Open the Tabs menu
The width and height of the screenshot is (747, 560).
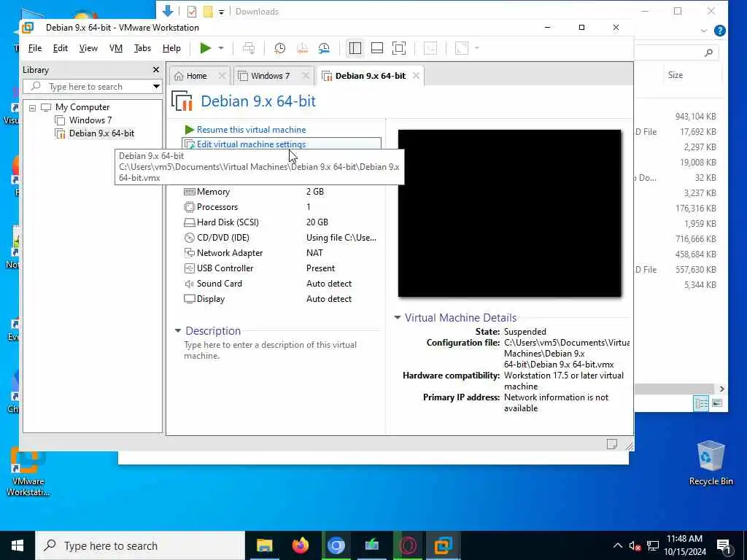pyautogui.click(x=142, y=48)
